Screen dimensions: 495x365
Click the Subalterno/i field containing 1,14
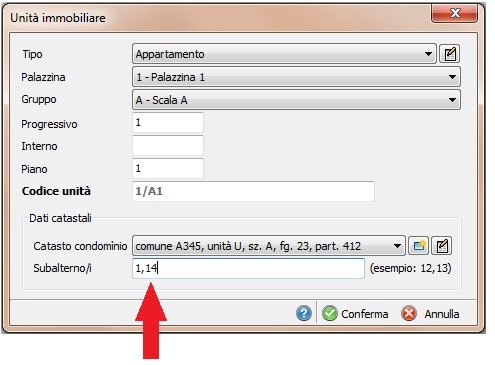click(x=248, y=268)
